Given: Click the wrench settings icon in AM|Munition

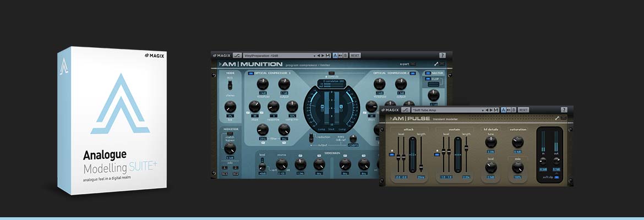Looking at the screenshot, I should click(436, 64).
